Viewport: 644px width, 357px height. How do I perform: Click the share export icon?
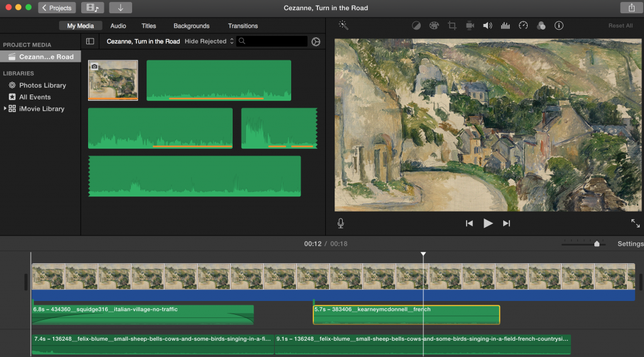click(631, 8)
